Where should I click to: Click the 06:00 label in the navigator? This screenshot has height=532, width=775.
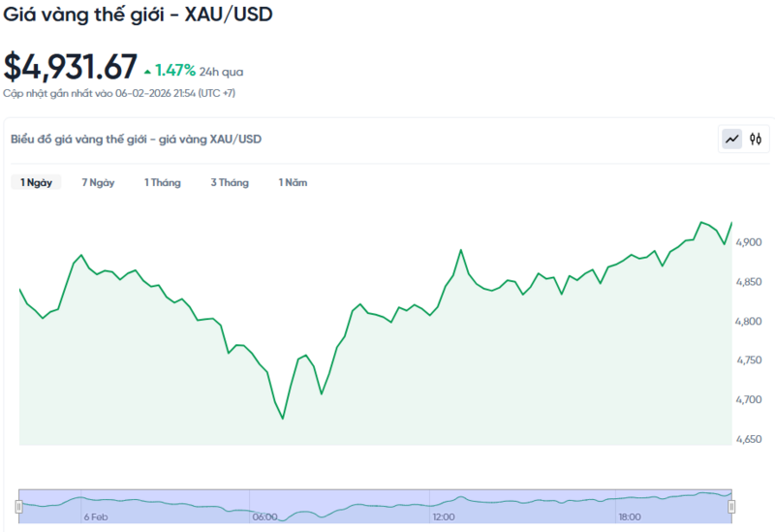263,517
